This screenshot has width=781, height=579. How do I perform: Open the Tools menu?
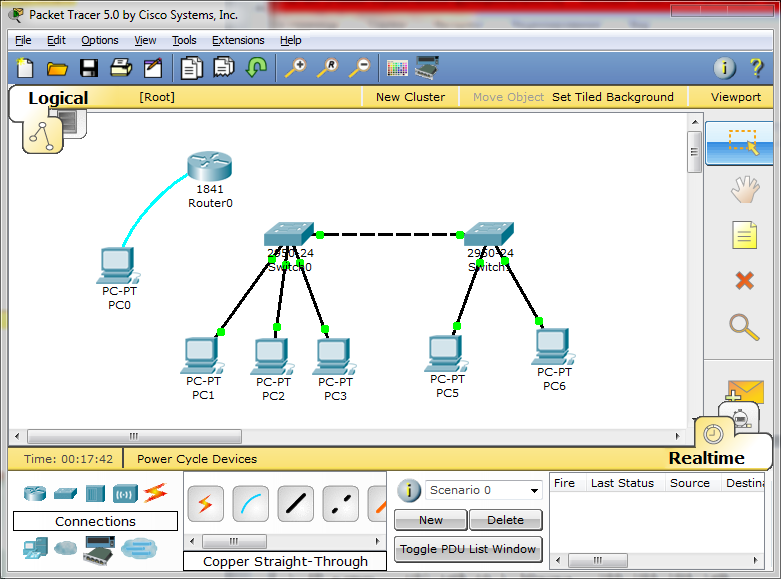tap(184, 40)
